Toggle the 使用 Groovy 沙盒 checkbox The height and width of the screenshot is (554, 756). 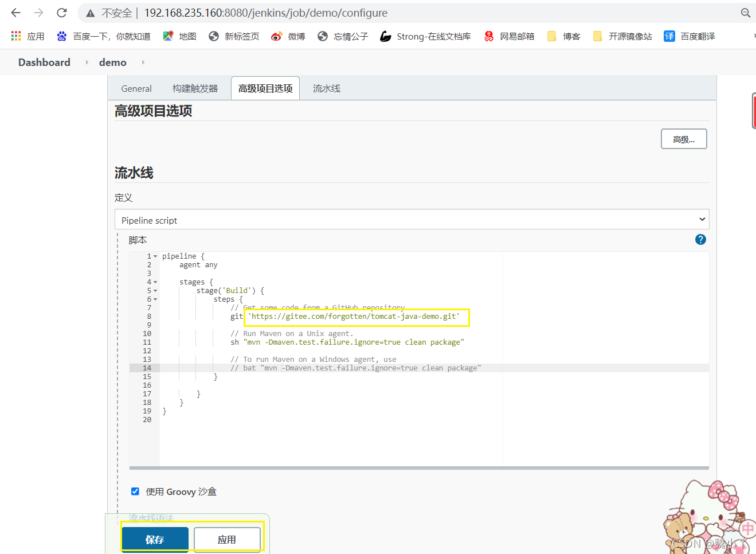(x=135, y=491)
